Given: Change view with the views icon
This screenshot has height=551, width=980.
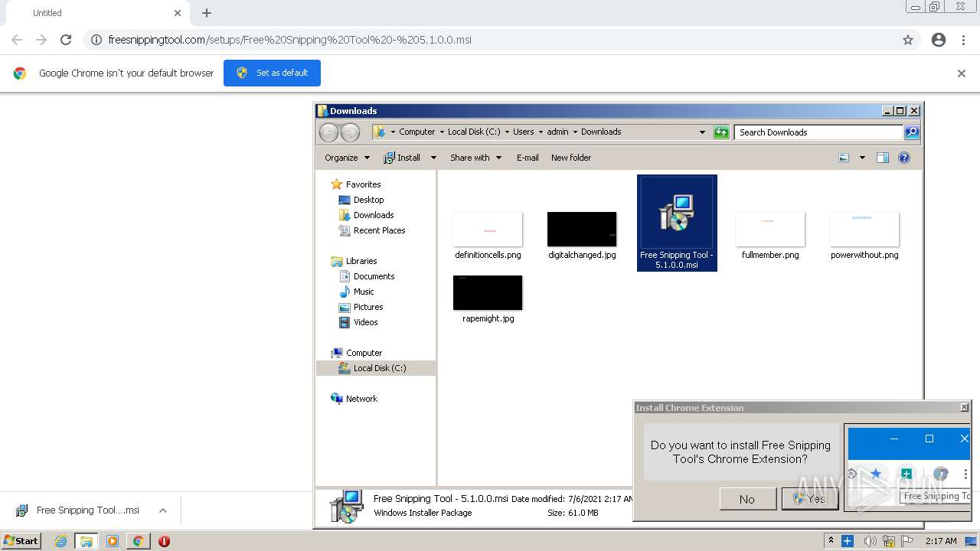Looking at the screenshot, I should click(844, 158).
